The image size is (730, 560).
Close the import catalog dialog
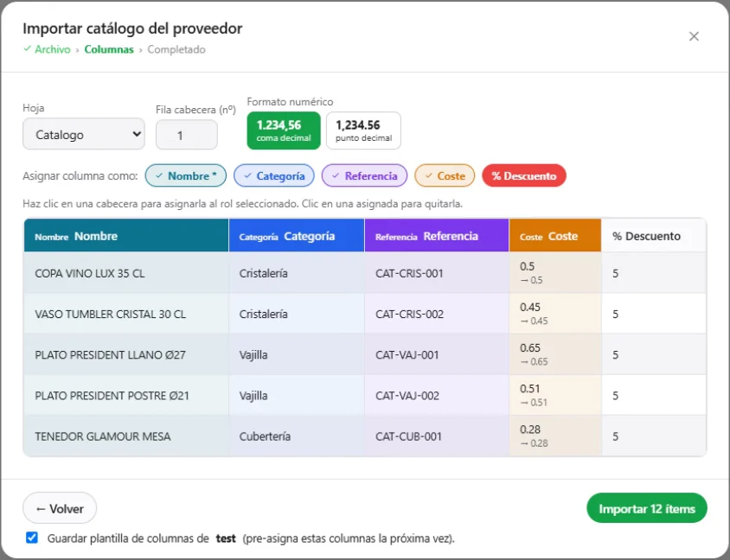coord(694,36)
